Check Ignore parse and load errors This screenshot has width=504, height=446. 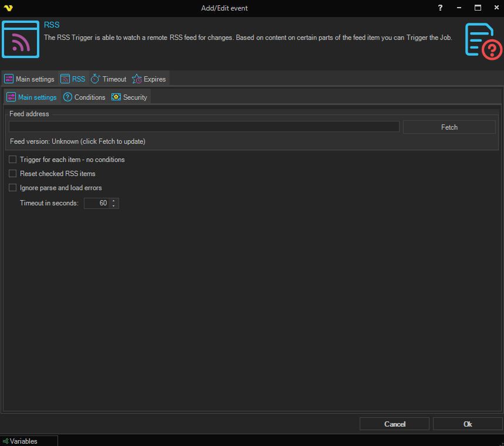[13, 188]
